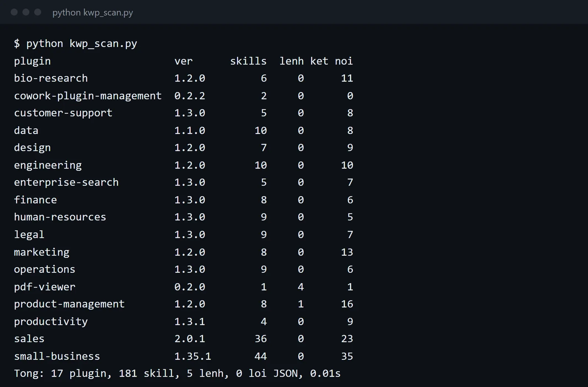Select the 'pdf-viewer' plugin name

(44, 287)
